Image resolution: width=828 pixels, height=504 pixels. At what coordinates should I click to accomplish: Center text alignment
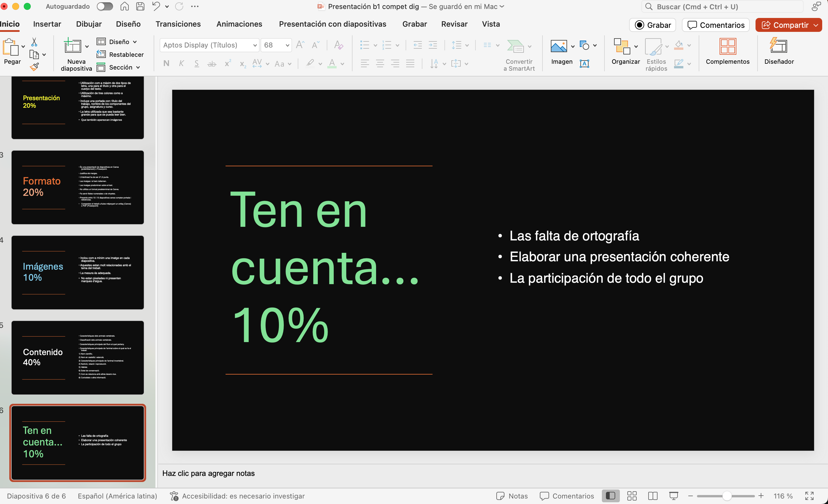[x=380, y=63]
